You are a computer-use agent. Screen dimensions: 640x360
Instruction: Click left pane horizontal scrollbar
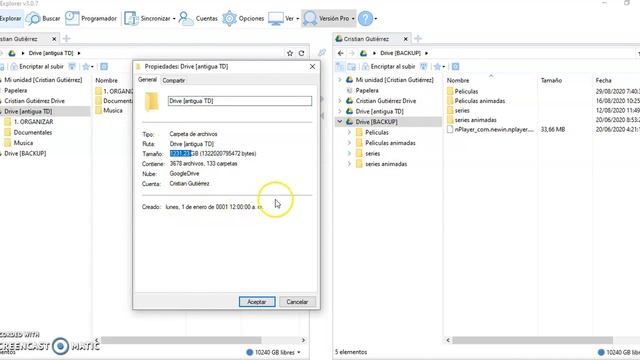coord(181,340)
